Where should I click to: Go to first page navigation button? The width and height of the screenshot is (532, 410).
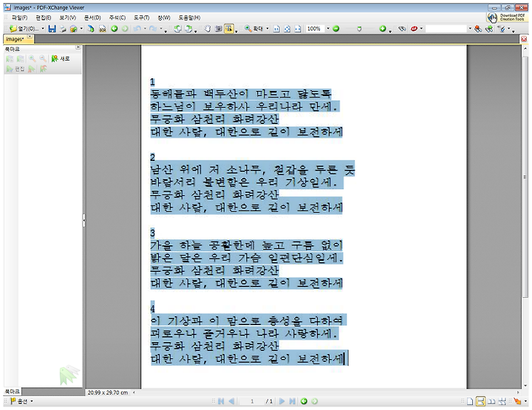[x=221, y=402]
